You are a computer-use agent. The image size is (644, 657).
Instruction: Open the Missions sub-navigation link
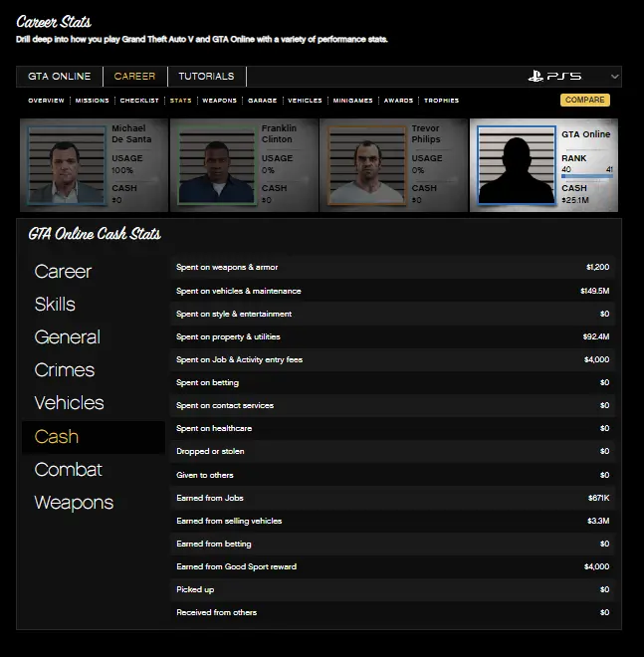[x=93, y=101]
